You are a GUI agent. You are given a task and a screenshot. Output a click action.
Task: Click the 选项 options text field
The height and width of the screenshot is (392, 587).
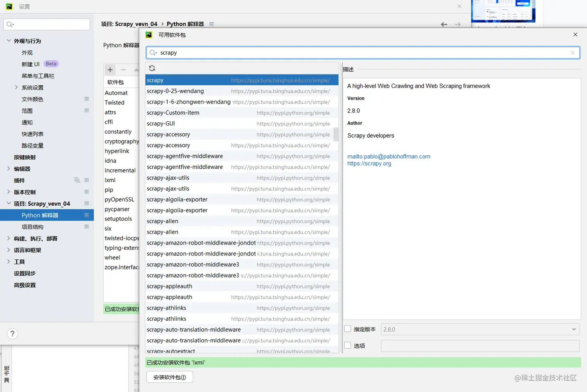coord(480,346)
